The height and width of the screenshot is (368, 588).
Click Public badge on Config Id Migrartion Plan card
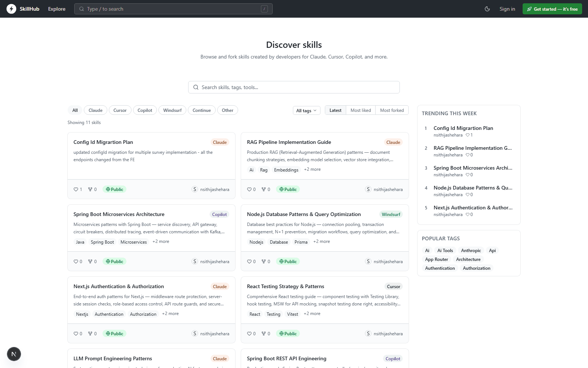pos(114,189)
